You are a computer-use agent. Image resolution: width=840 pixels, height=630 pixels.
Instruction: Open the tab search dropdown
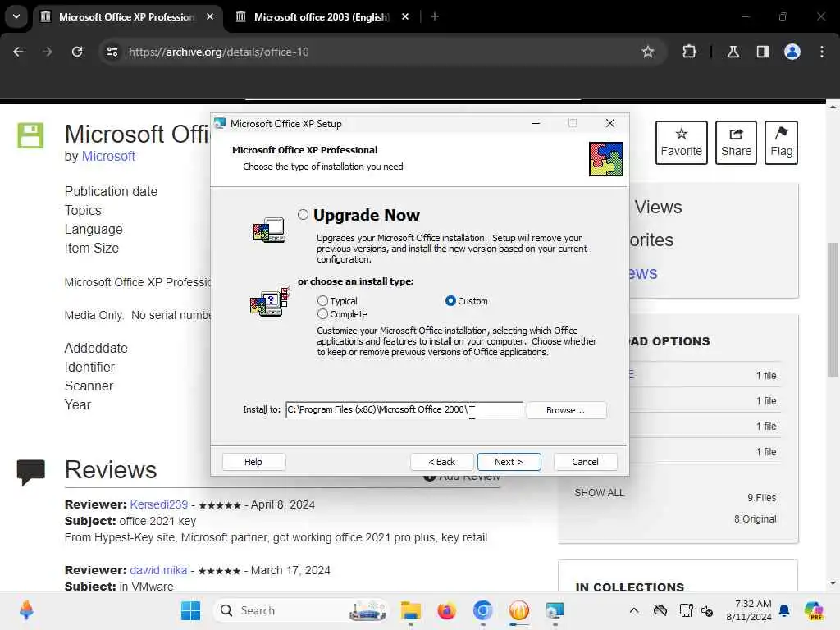(16, 16)
